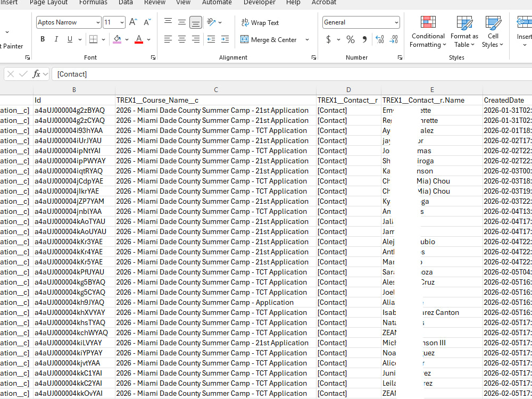
Task: Select cell with Id a4aUJ000004kh9JYAQ
Action: pyautogui.click(x=74, y=302)
